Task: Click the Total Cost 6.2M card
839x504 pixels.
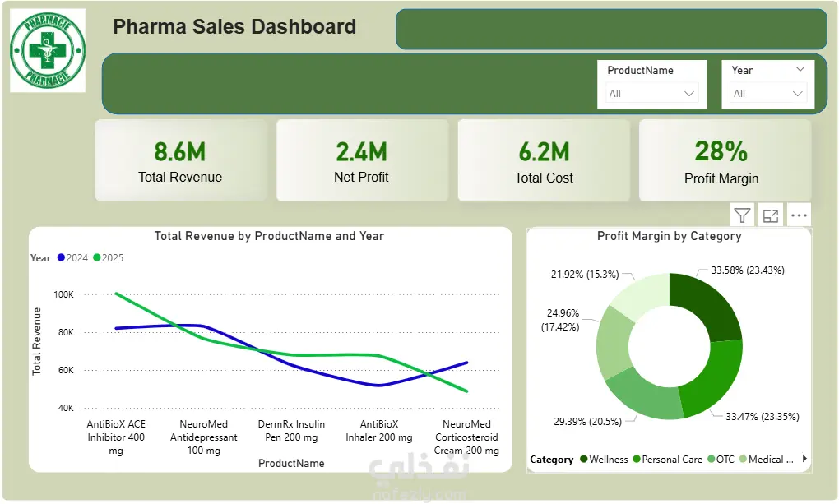Action: click(544, 160)
